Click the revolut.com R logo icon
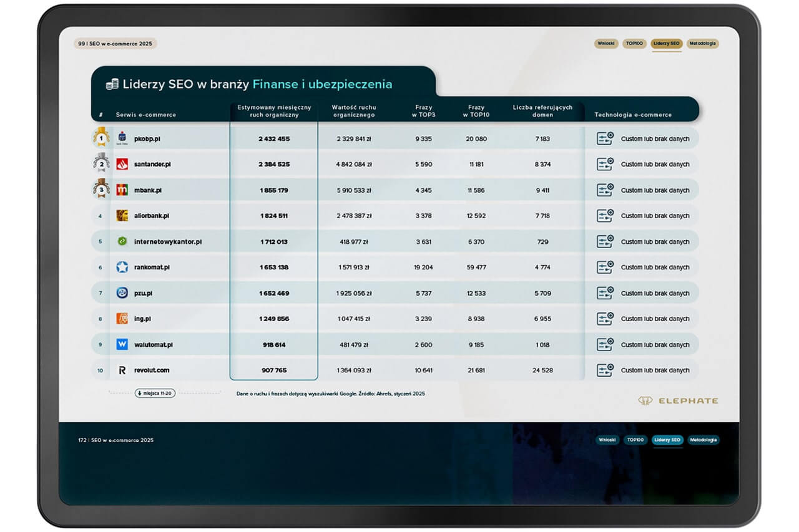 (122, 370)
